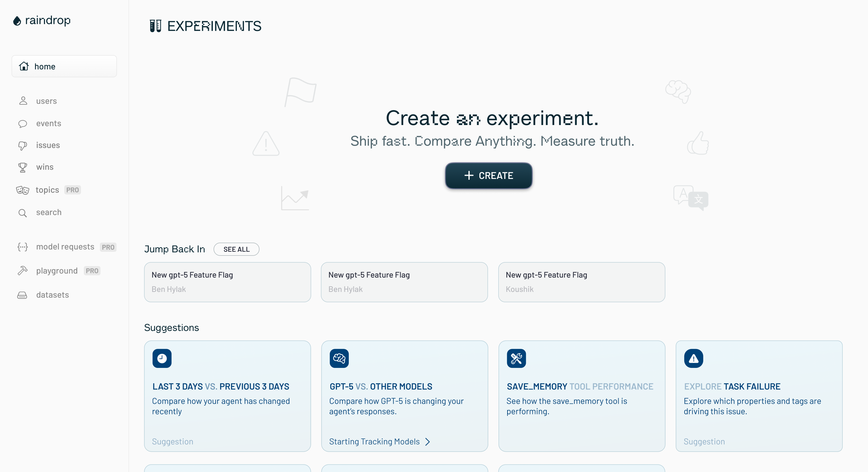Click the topics theater masks icon
Screen dimensions: 868x472
tap(23, 190)
